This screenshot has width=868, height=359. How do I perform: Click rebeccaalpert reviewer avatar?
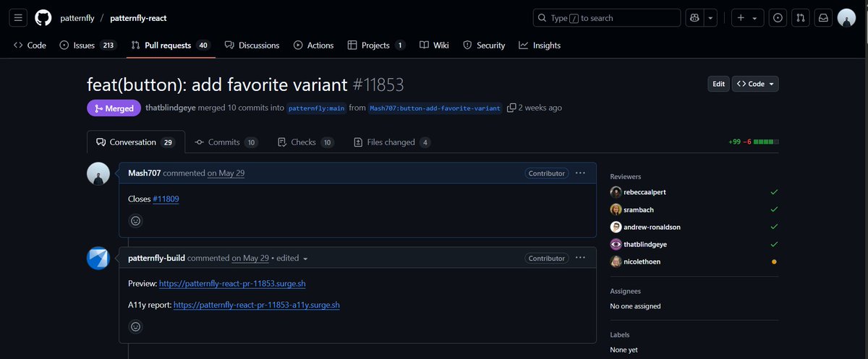pos(616,192)
